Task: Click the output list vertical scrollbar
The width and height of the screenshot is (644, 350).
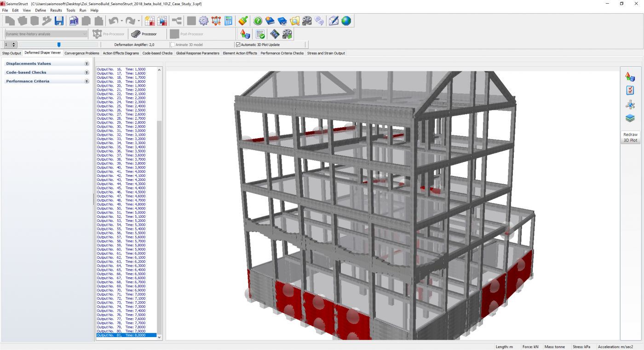Action: 160,203
